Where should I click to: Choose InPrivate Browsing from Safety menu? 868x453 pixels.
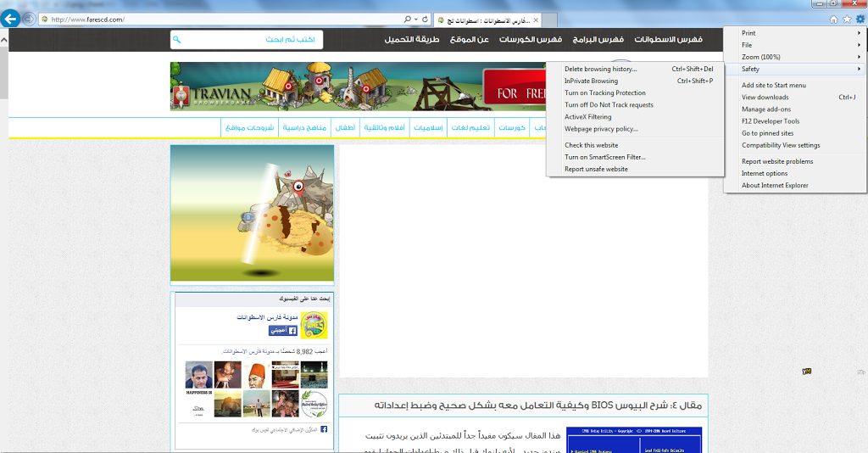tap(635, 81)
